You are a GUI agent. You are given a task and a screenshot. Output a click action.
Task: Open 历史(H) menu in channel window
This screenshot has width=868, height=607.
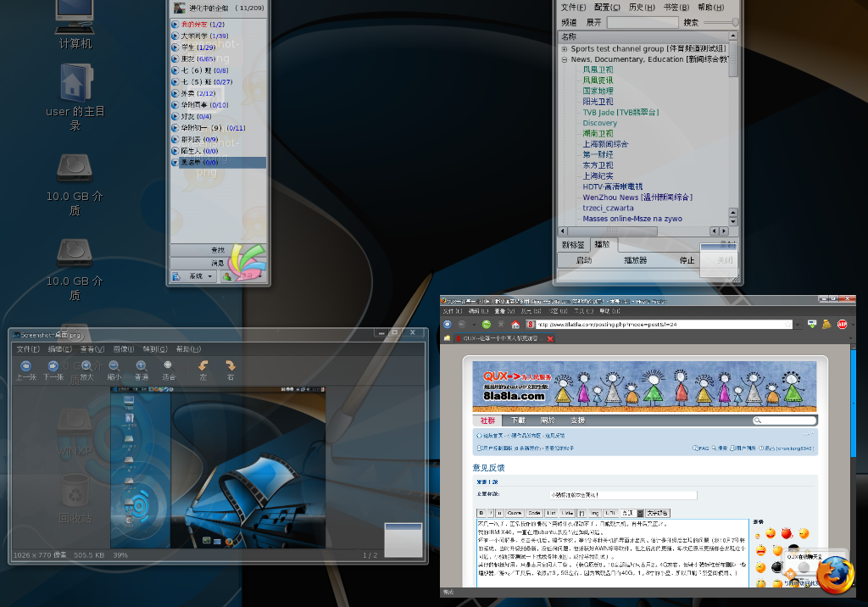click(642, 7)
